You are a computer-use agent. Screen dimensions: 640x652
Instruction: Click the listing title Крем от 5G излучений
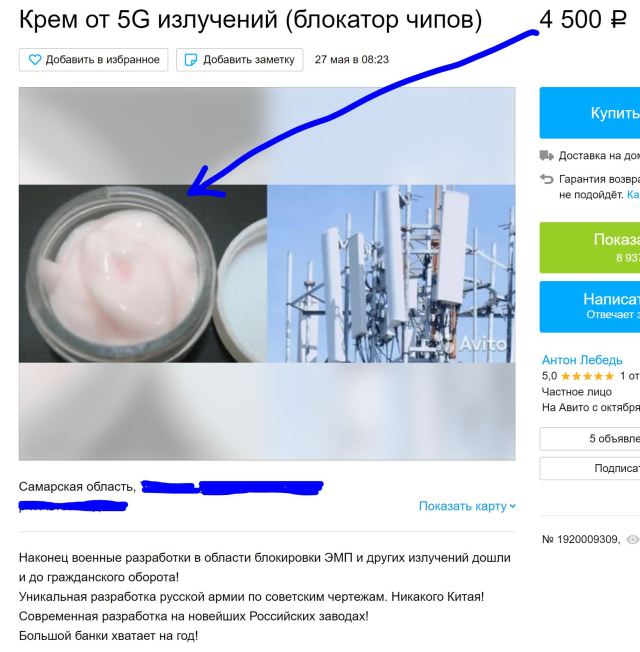pyautogui.click(x=250, y=19)
